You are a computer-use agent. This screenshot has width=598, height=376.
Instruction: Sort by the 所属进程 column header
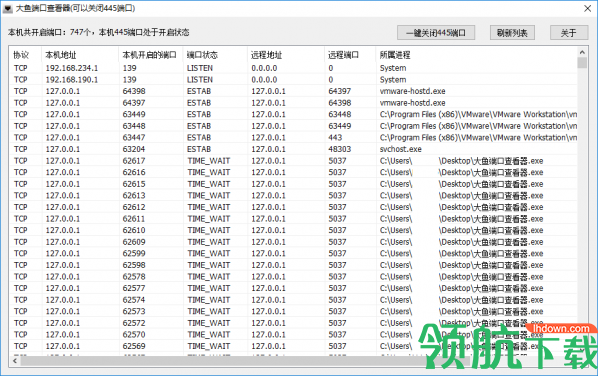(477, 55)
